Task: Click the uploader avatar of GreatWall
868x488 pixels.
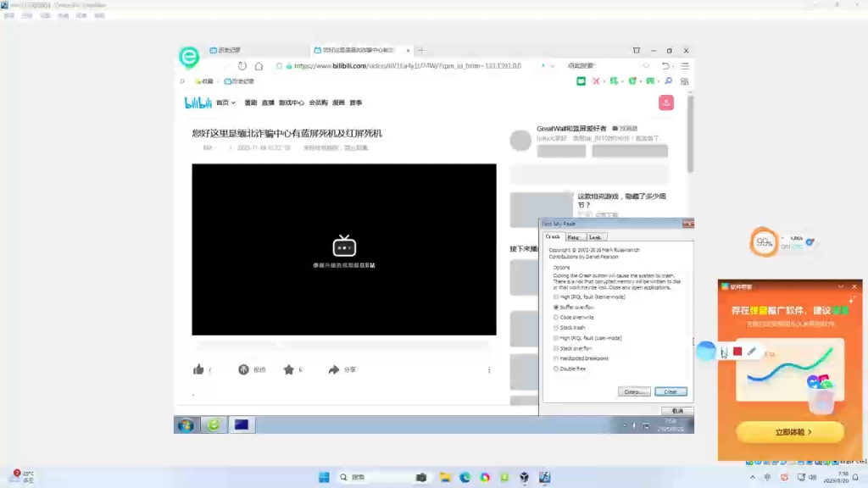Action: pyautogui.click(x=520, y=140)
